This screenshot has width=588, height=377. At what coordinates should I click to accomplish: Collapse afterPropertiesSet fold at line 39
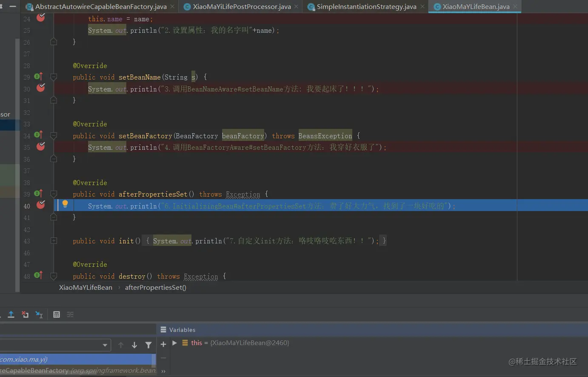pyautogui.click(x=54, y=194)
